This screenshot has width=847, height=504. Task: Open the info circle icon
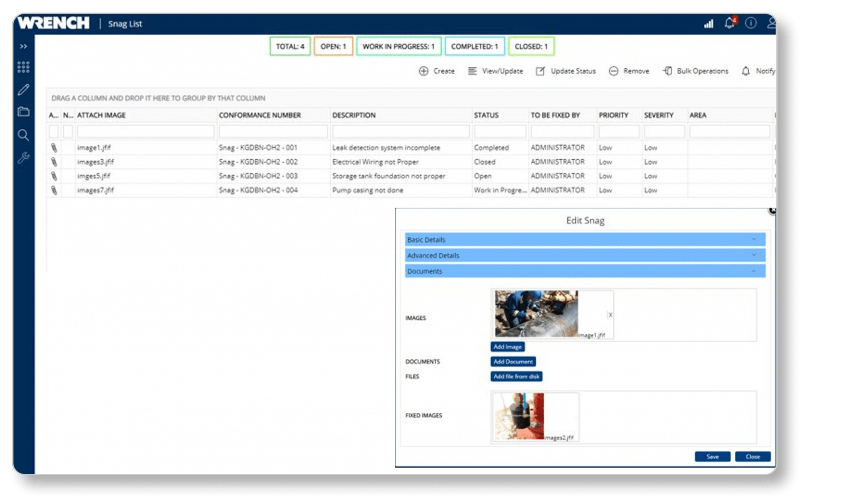point(751,23)
